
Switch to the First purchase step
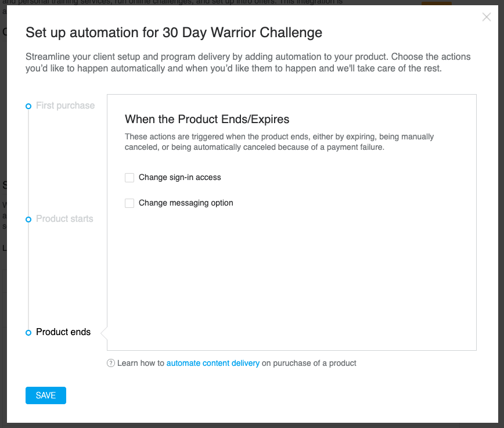(65, 106)
